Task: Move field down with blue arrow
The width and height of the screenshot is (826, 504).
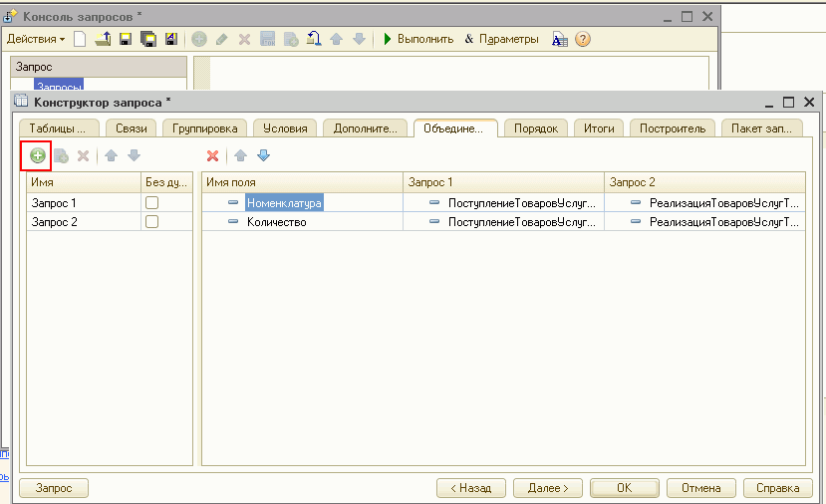Action: point(263,155)
